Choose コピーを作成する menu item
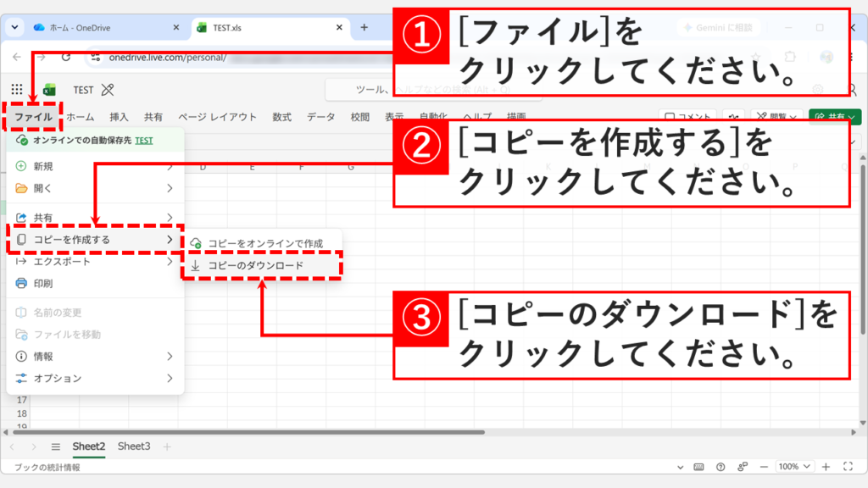868x488 pixels. (95, 240)
